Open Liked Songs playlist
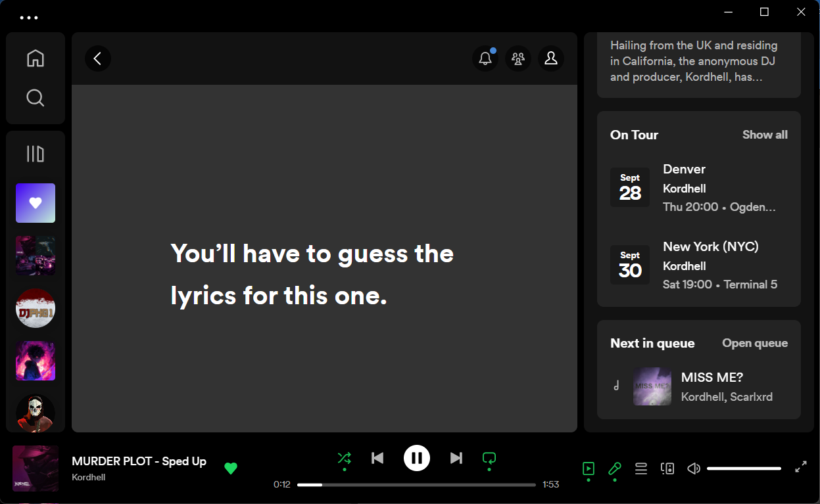Viewport: 820px width, 504px height. pos(36,203)
